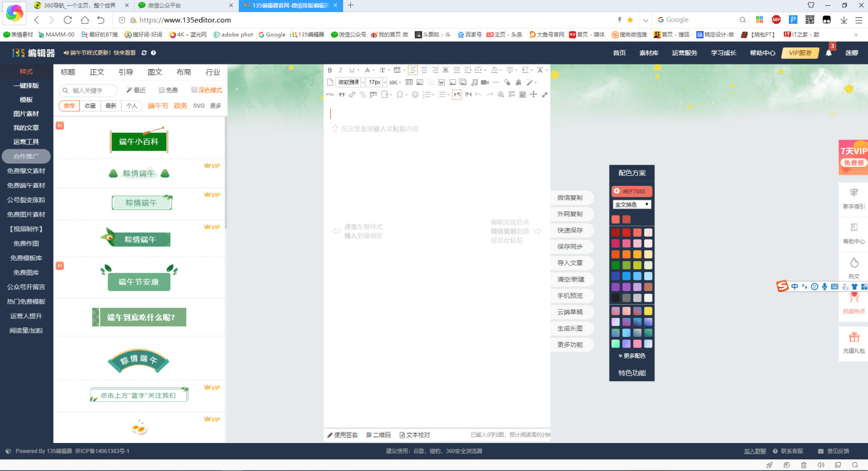Open notifications bell in top navigation

tap(828, 53)
